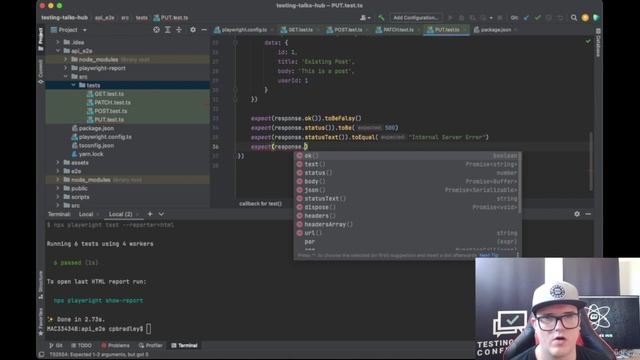Switch to Local terminal tab
The width and height of the screenshot is (640, 360).
[x=86, y=214]
